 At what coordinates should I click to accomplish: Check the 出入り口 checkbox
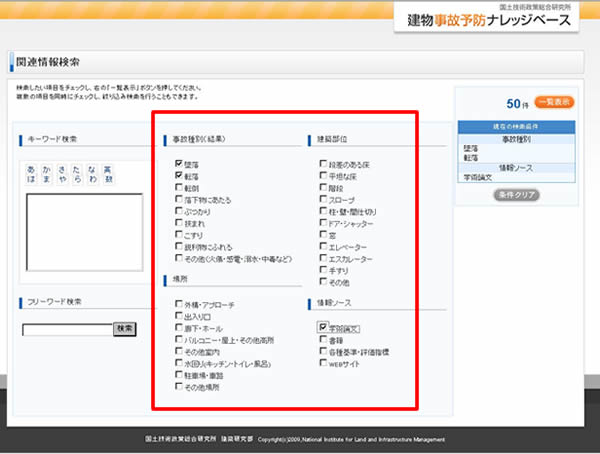179,316
